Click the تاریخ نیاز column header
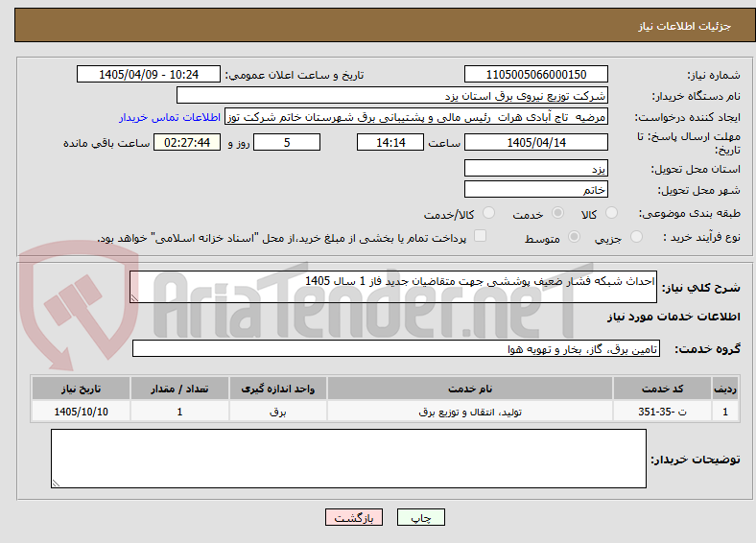This screenshot has height=543, width=756. pos(81,389)
